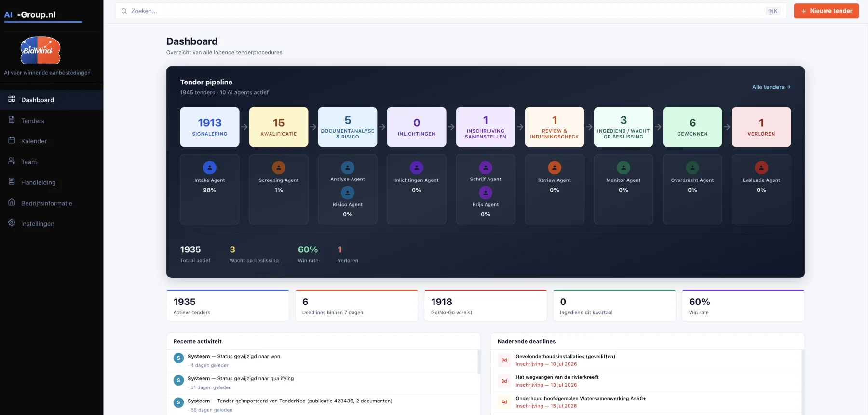This screenshot has height=415, width=868.
Task: Open Tenders in the sidebar
Action: [x=52, y=121]
